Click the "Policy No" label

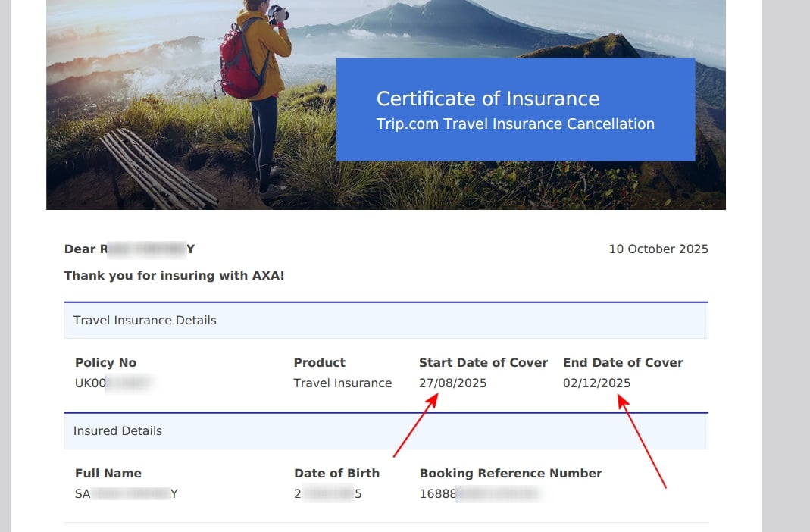click(x=105, y=363)
